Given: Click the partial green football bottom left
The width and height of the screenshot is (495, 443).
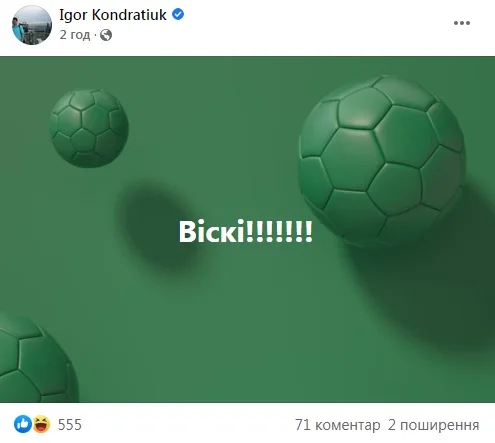Looking at the screenshot, I should 35,358.
